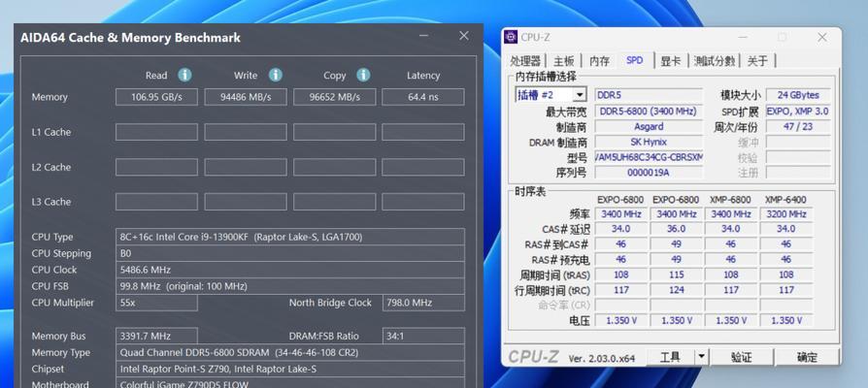Click the Memory Latency value 64.4 ns
The height and width of the screenshot is (388, 868).
423,97
